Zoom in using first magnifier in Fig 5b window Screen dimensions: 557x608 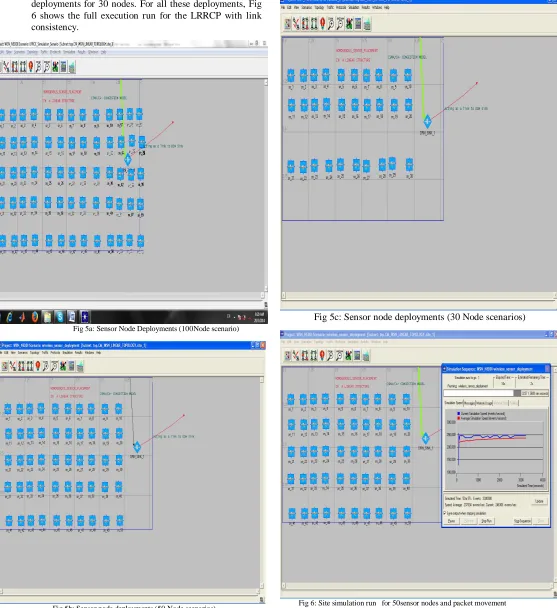click(x=46, y=366)
